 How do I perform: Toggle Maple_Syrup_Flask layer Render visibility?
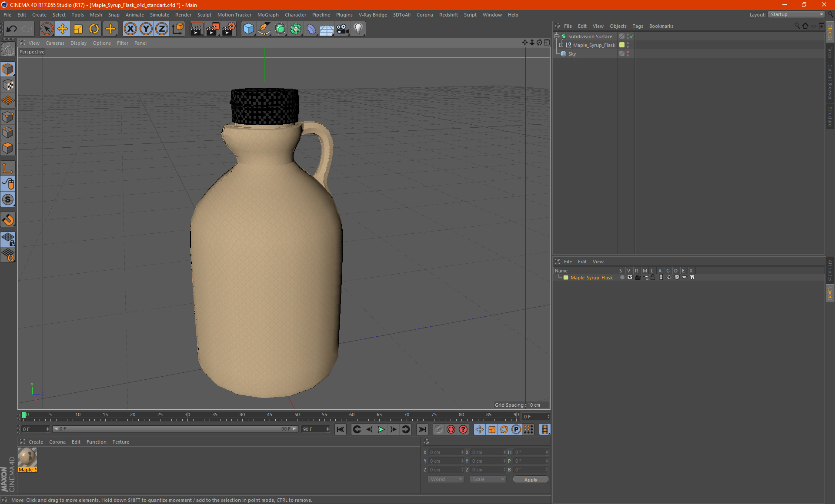coord(638,277)
